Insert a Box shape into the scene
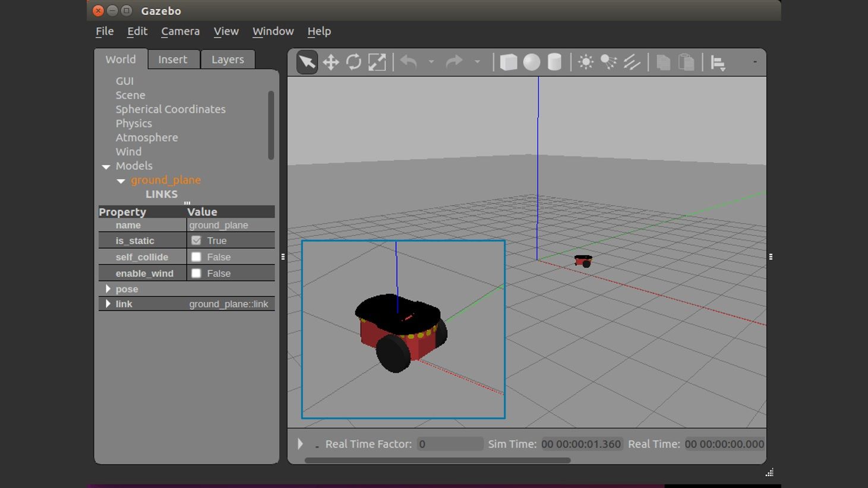This screenshot has height=488, width=868. tap(509, 62)
